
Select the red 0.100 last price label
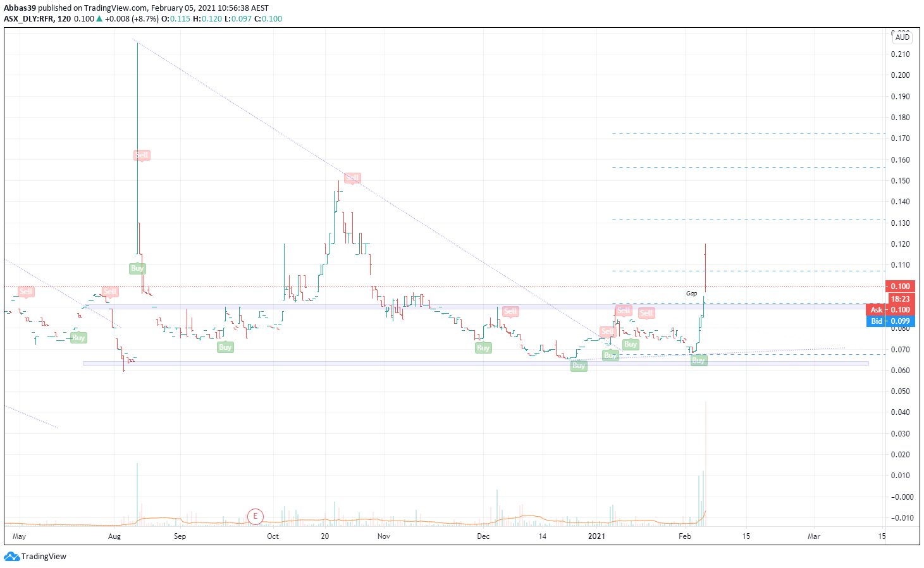pos(900,287)
